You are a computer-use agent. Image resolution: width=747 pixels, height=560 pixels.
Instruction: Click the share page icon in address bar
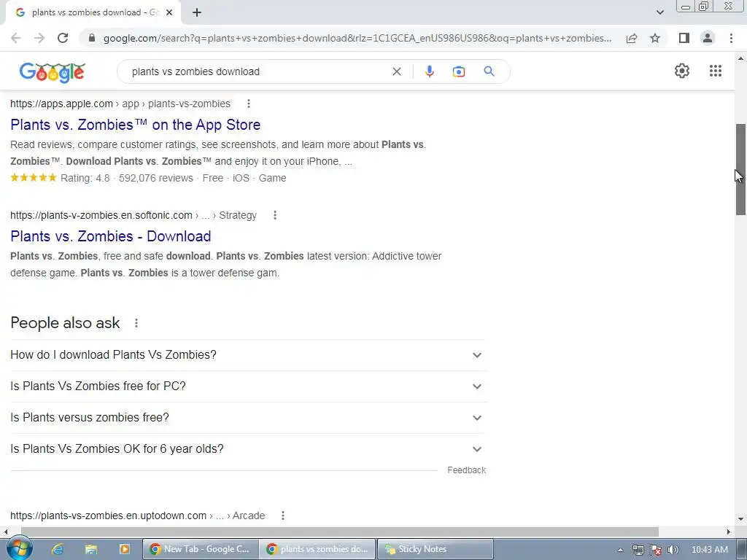click(632, 38)
